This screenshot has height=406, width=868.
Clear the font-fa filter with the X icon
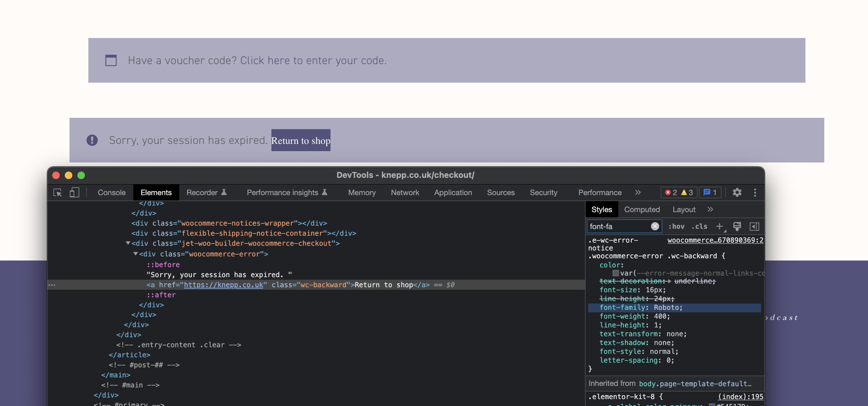coord(654,227)
